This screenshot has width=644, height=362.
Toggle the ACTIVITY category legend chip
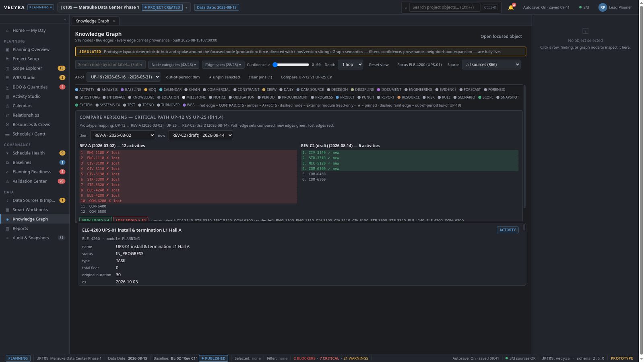(x=85, y=90)
